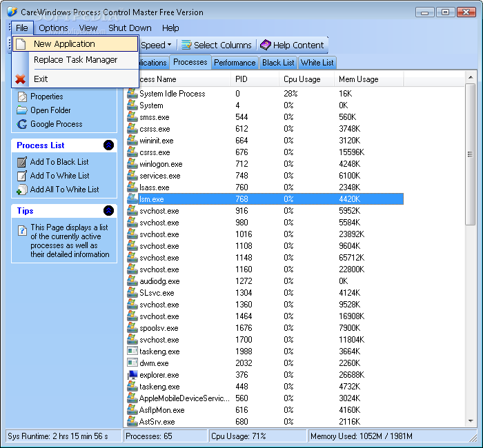The image size is (483, 448).
Task: Select the wininit.exe process name
Action: tap(157, 141)
